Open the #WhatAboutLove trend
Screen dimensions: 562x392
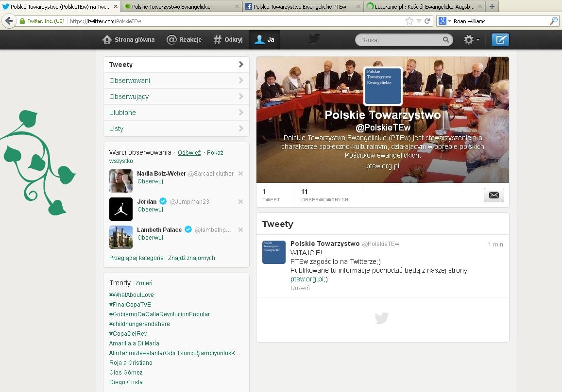pyautogui.click(x=131, y=295)
